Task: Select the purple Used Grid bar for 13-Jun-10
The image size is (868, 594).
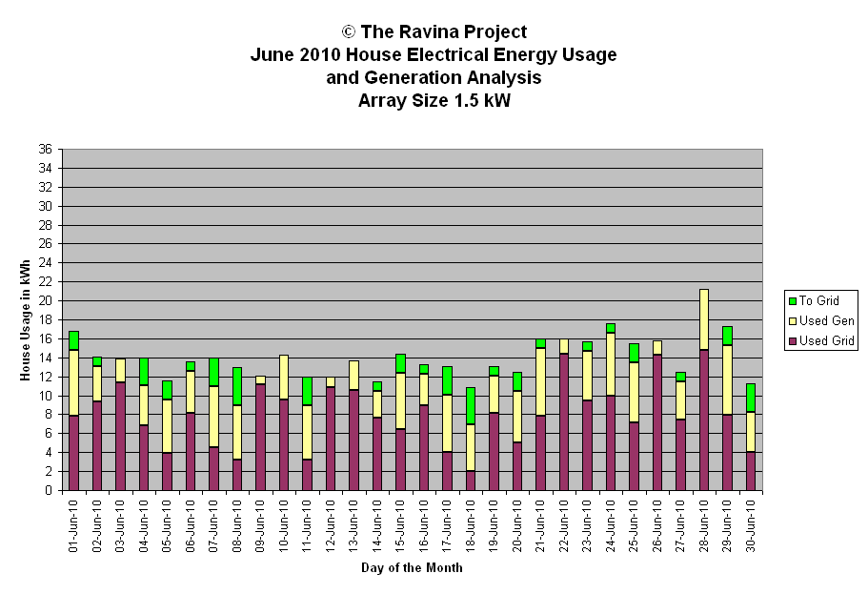Action: [353, 440]
